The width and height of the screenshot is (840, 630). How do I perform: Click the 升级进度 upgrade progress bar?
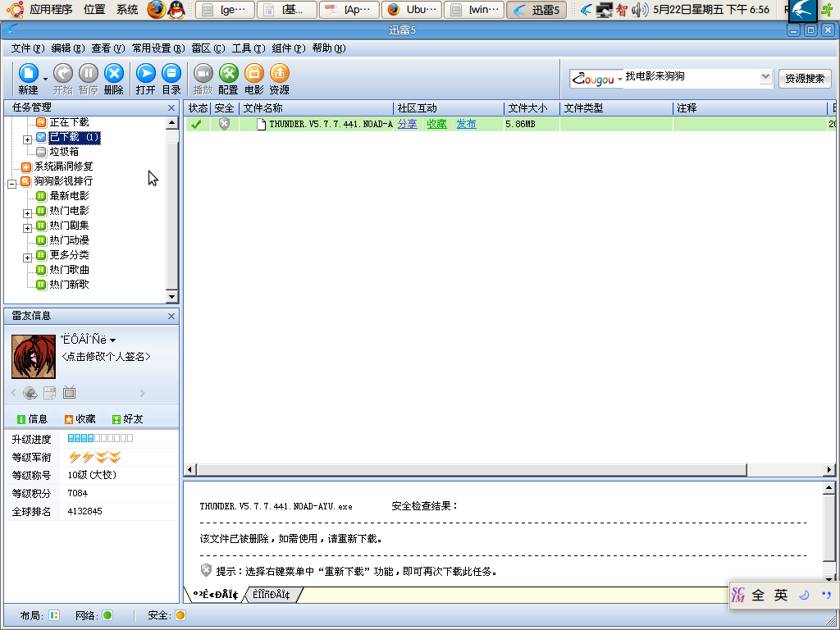[x=101, y=438]
